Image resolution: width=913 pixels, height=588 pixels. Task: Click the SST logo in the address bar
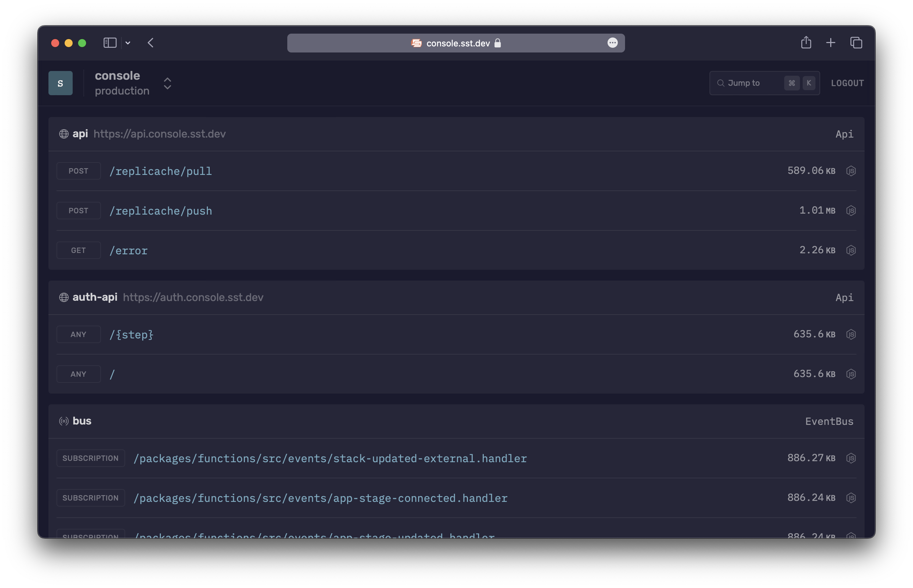coord(416,43)
